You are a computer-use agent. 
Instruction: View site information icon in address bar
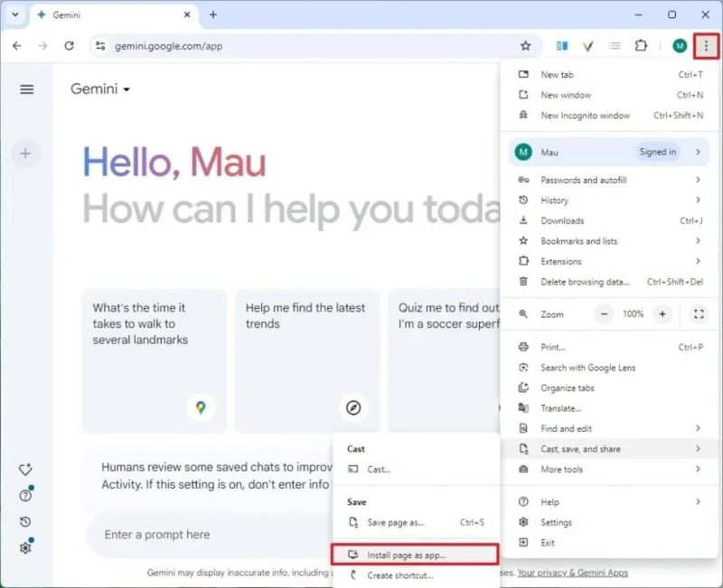pyautogui.click(x=100, y=46)
